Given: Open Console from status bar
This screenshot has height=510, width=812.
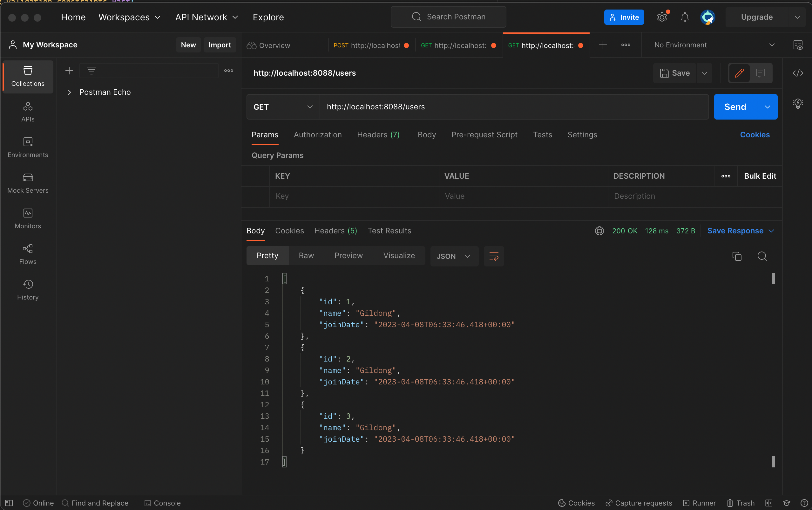Looking at the screenshot, I should (163, 503).
